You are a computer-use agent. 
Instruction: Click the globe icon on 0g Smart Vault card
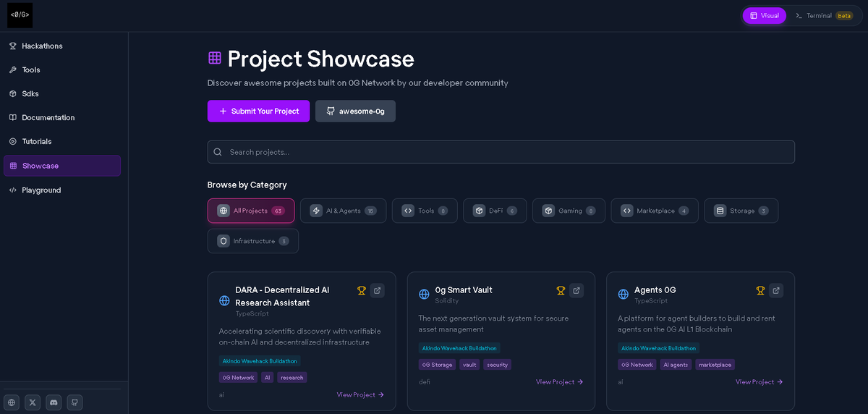click(x=424, y=294)
